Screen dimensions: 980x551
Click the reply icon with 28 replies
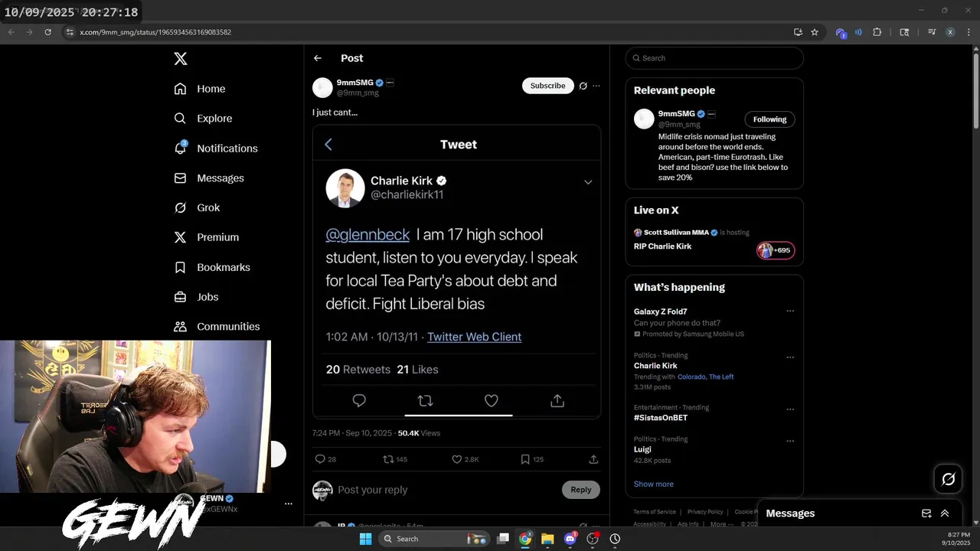point(325,459)
